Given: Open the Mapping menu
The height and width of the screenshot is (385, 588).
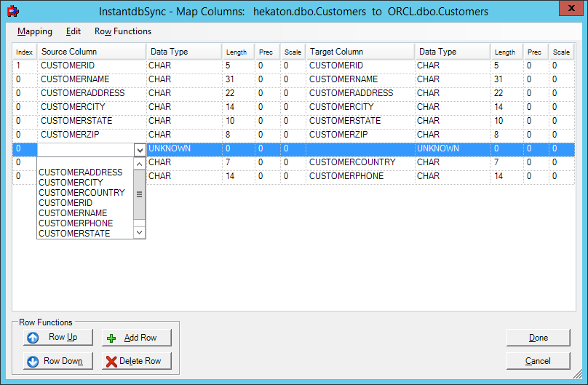Looking at the screenshot, I should pos(35,31).
